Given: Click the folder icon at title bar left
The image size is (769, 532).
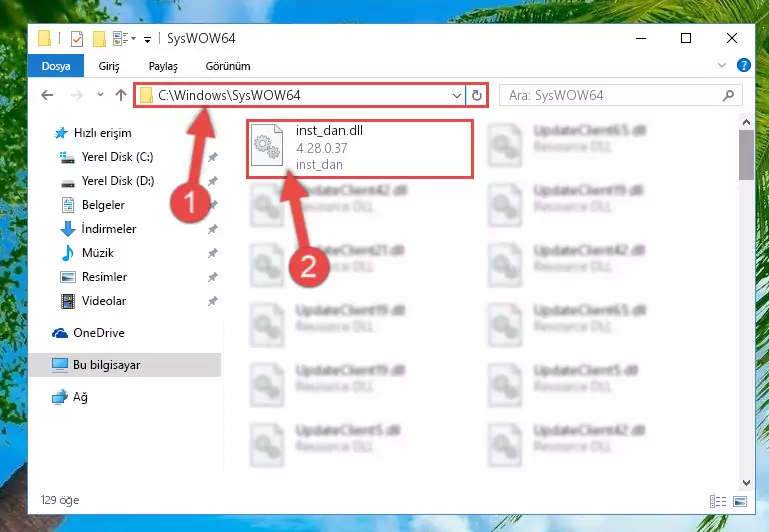Looking at the screenshot, I should [44, 38].
